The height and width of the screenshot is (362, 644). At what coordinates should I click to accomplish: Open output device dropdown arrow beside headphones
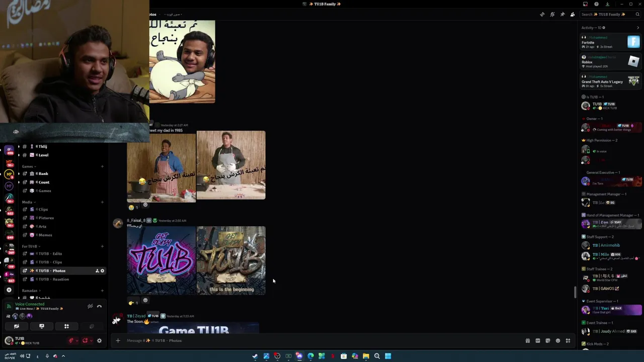tap(91, 340)
